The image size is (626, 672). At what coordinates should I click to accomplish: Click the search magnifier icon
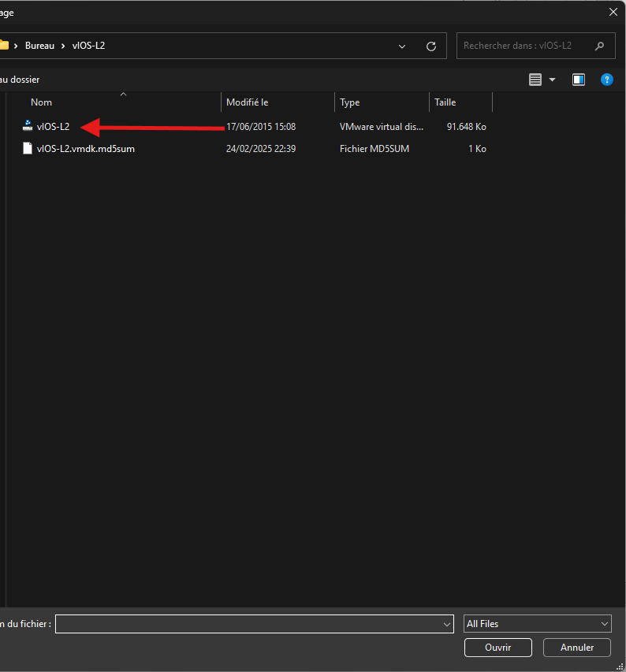pyautogui.click(x=599, y=46)
